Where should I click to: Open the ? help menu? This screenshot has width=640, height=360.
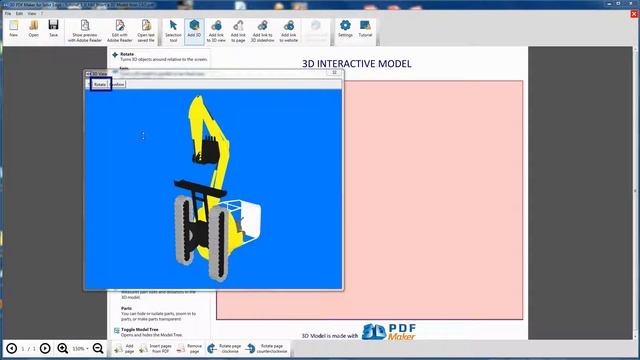[42, 13]
